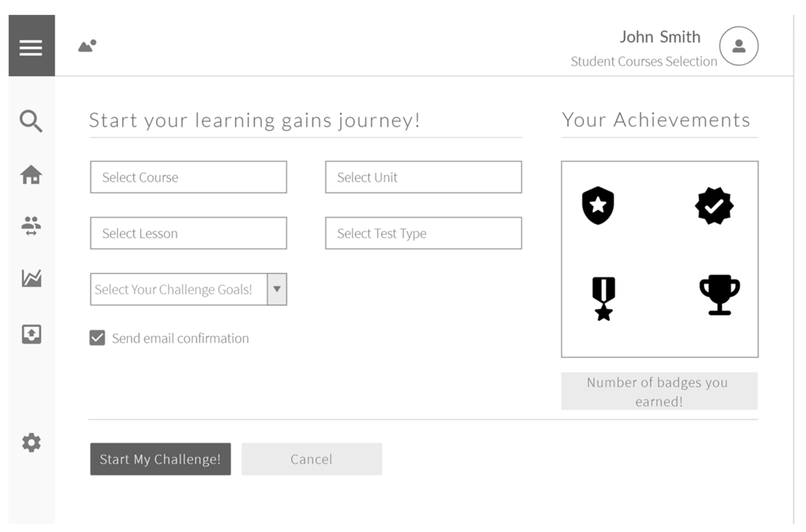This screenshot has height=532, width=806.
Task: Click the search magnifier icon in sidebar
Action: point(31,121)
